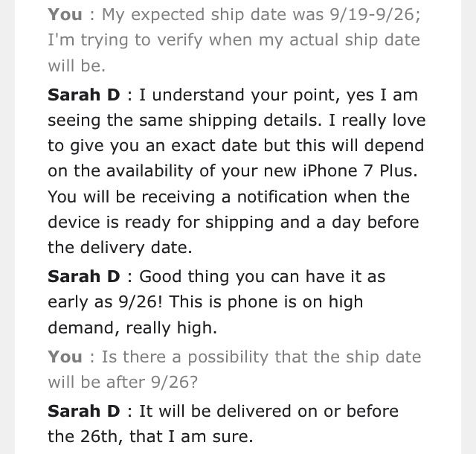Screen dimensions: 476x454
Task: Click the line "demand, really high."
Action: 132,327
